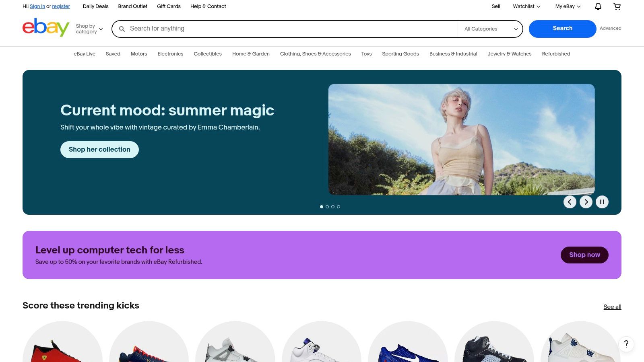Open the white and purple sneaker thumbnail
Viewport: 644px width, 362px height.
(322, 342)
